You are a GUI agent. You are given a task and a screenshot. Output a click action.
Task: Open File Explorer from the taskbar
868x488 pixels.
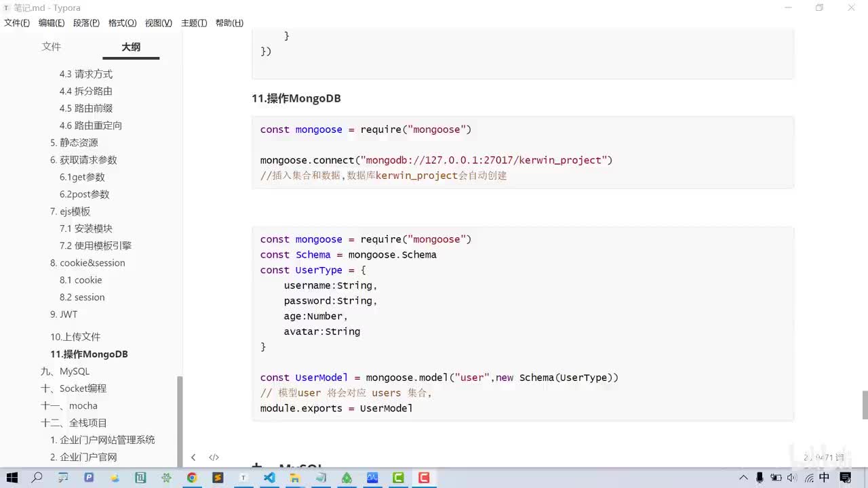295,478
